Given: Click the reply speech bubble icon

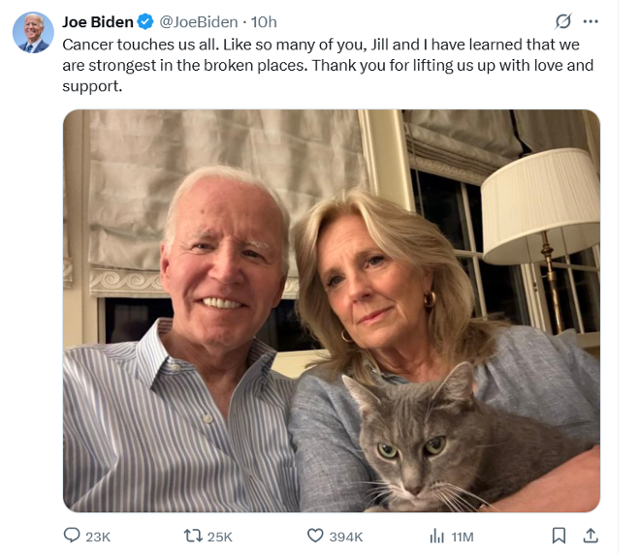Looking at the screenshot, I should pyautogui.click(x=72, y=536).
